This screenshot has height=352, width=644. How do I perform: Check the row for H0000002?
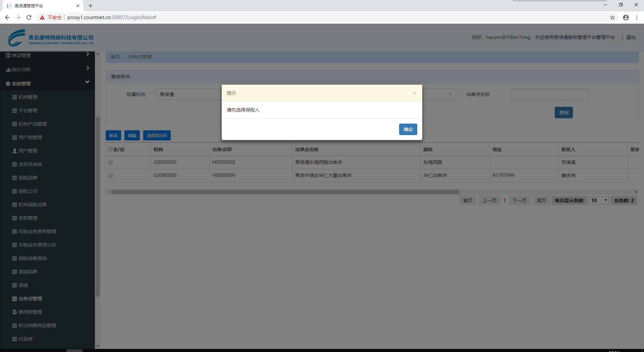[x=111, y=162]
